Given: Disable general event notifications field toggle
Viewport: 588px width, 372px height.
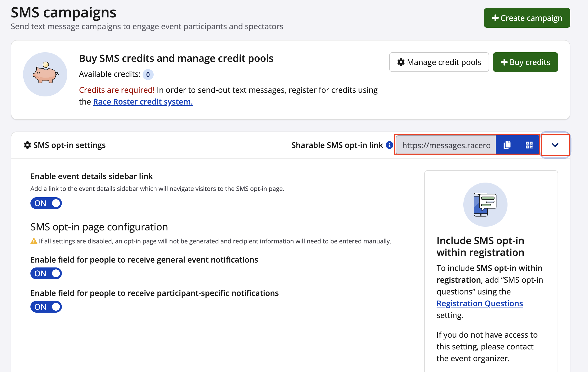Looking at the screenshot, I should 46,273.
